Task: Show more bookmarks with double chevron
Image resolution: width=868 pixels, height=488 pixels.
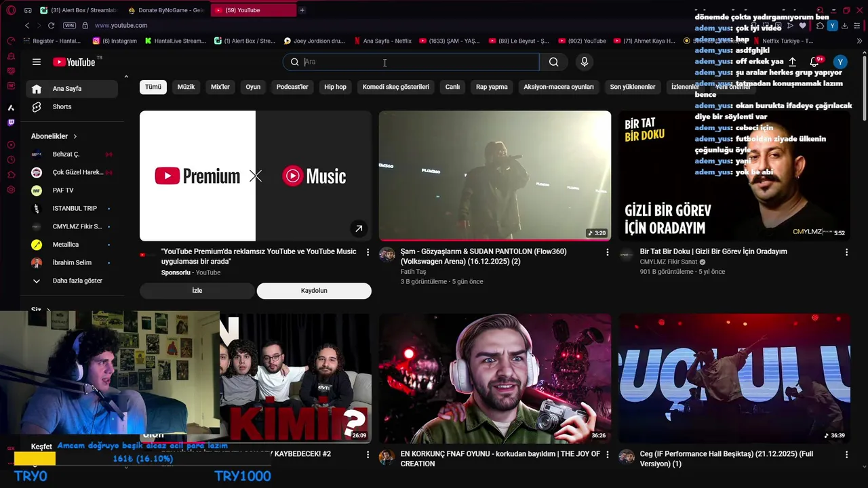Action: click(860, 41)
